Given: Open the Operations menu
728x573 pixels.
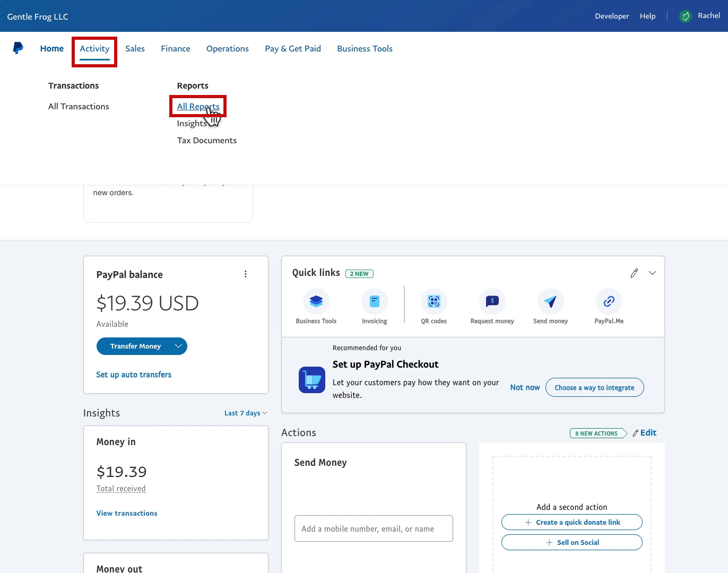Looking at the screenshot, I should [x=228, y=49].
